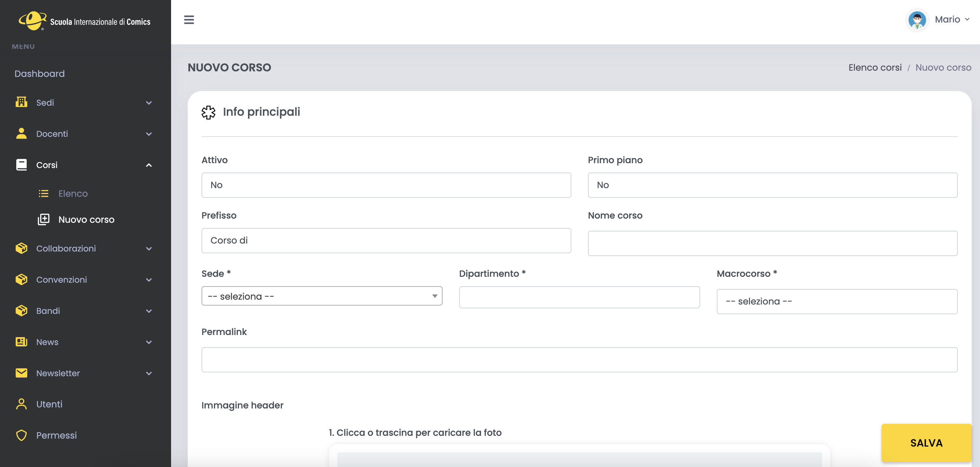Click the Utenti user outline icon
The image size is (980, 467).
click(21, 404)
